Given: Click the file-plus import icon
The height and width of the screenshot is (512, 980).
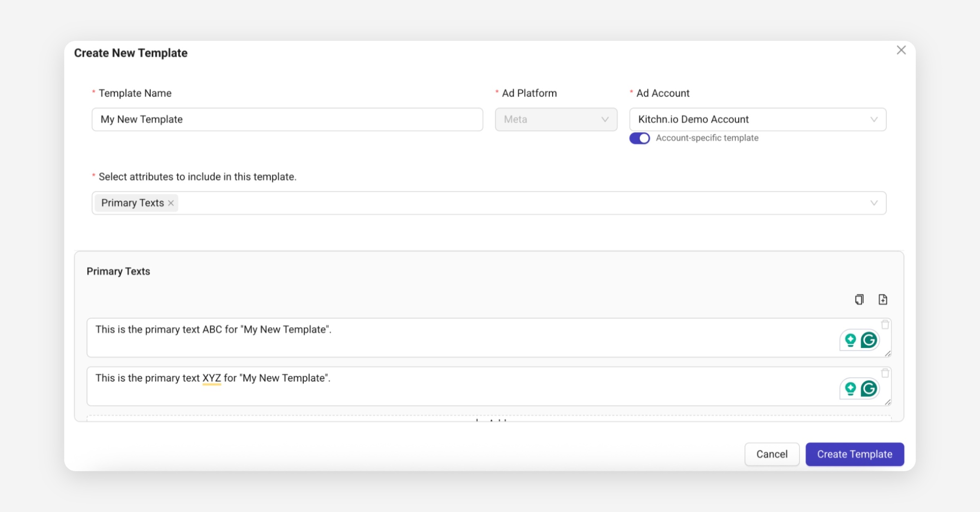Looking at the screenshot, I should coord(883,299).
